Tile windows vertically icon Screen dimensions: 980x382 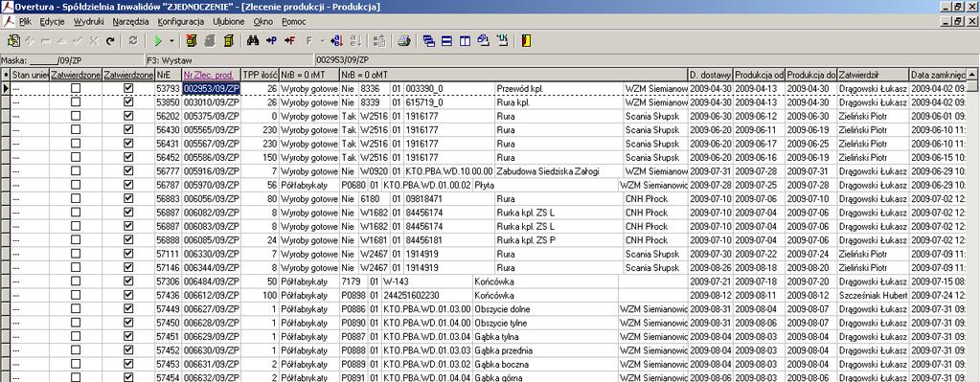click(465, 41)
